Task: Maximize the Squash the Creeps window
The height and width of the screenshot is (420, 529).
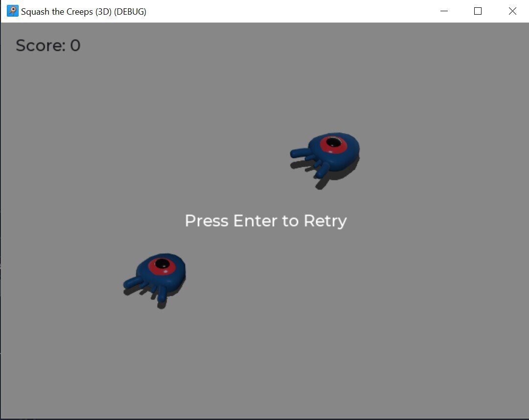Action: click(x=478, y=11)
